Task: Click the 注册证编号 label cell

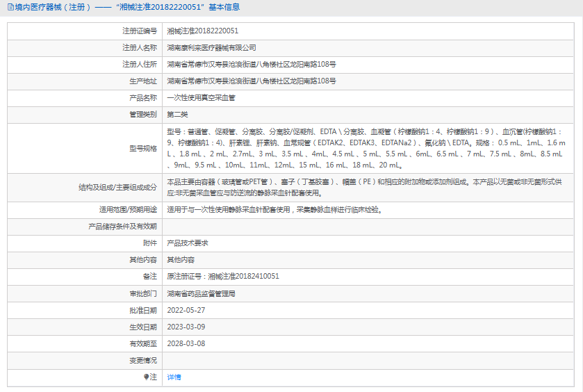Action: click(x=85, y=31)
